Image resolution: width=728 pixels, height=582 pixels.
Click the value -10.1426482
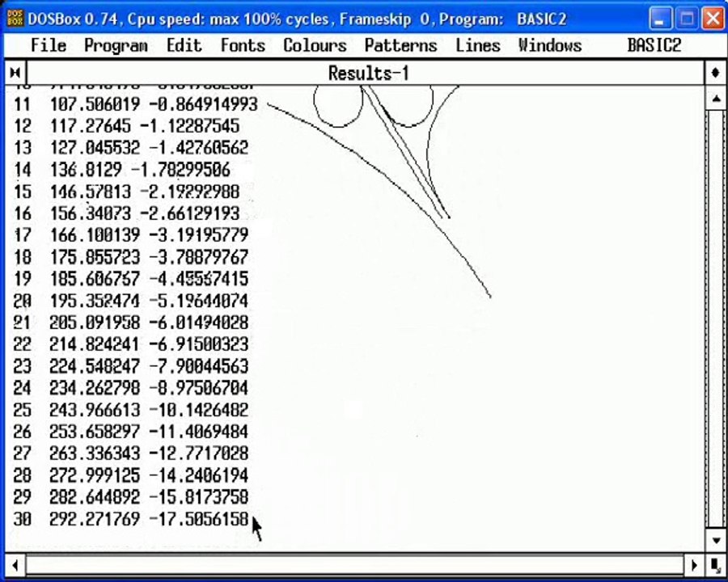(199, 410)
